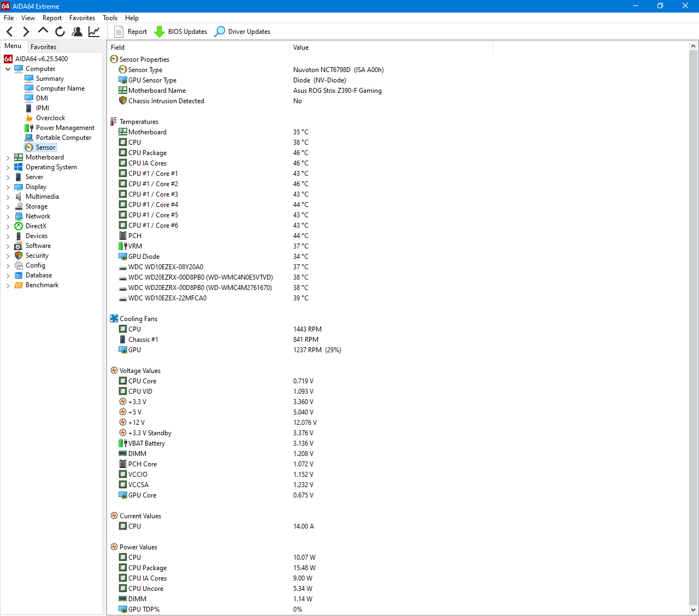The width and height of the screenshot is (699, 616).
Task: Click the Devices icon in tree
Action: pyautogui.click(x=19, y=236)
